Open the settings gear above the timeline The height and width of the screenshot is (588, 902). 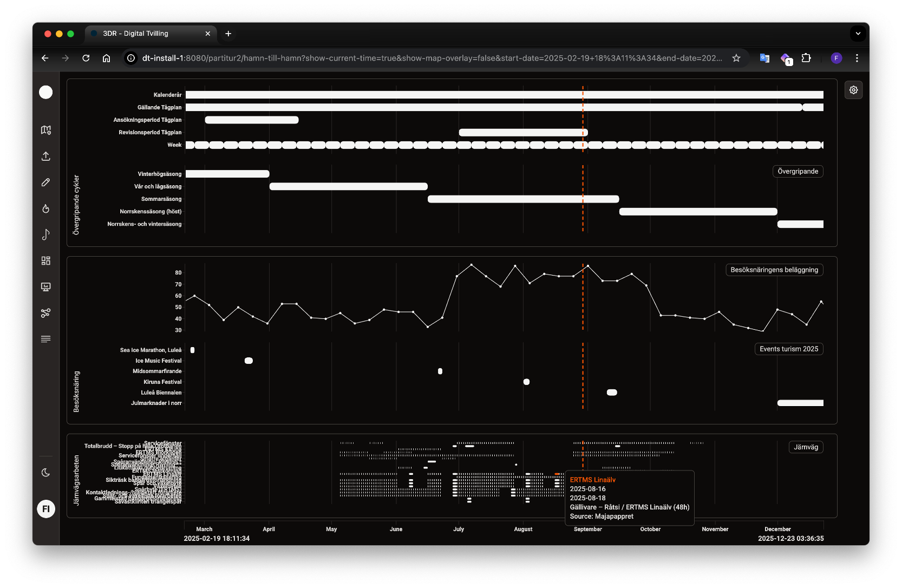854,90
